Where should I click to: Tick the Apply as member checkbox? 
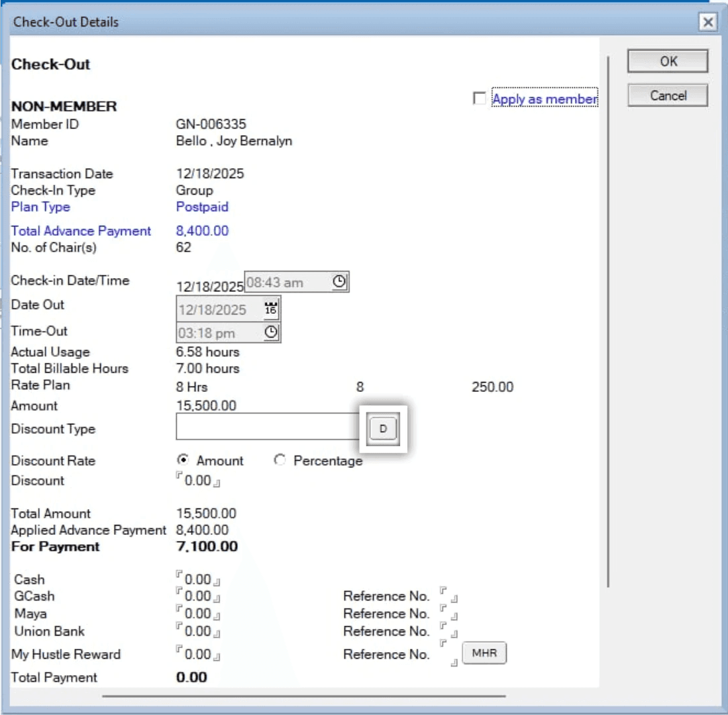click(479, 99)
